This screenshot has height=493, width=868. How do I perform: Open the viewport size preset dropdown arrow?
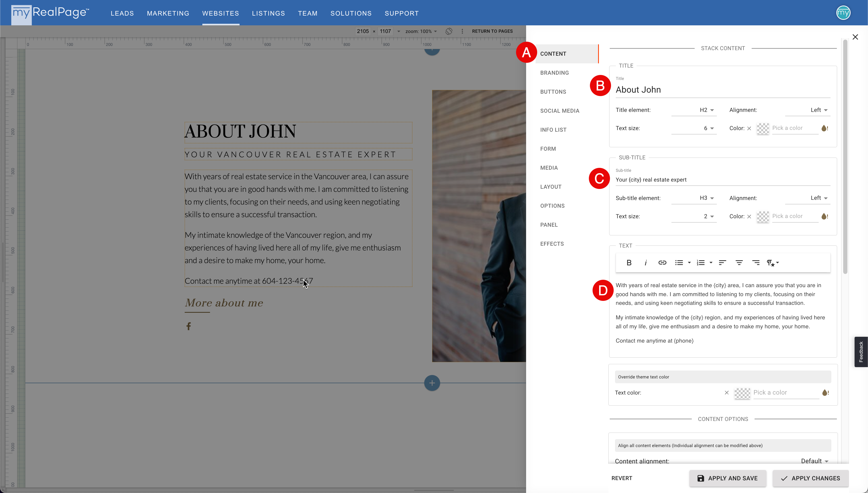[x=398, y=31]
